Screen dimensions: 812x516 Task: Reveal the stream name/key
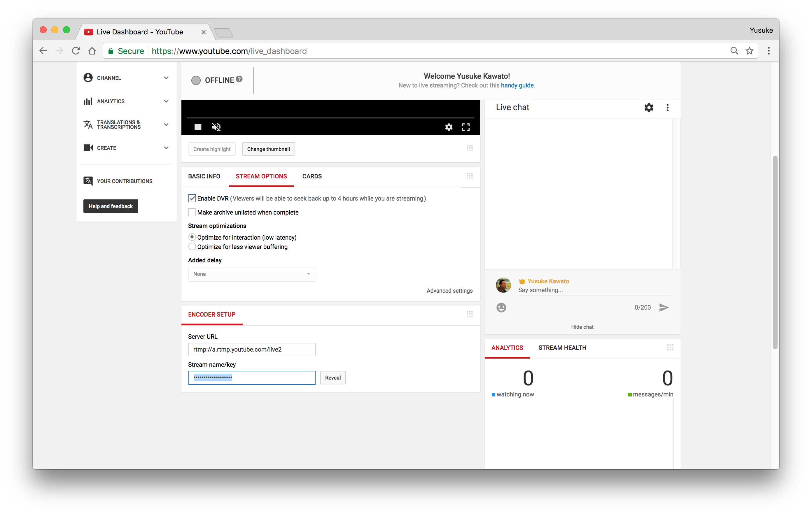333,378
